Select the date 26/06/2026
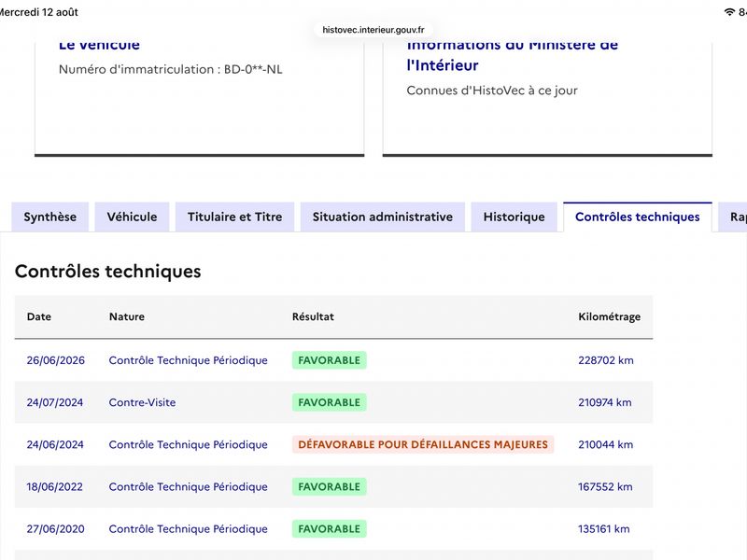 pos(56,360)
